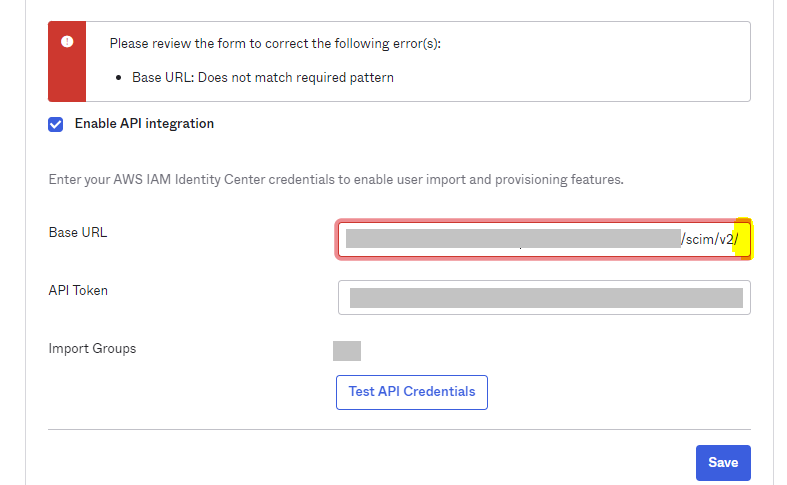Click the "/scim/v2/" text in Base URL

pyautogui.click(x=708, y=239)
